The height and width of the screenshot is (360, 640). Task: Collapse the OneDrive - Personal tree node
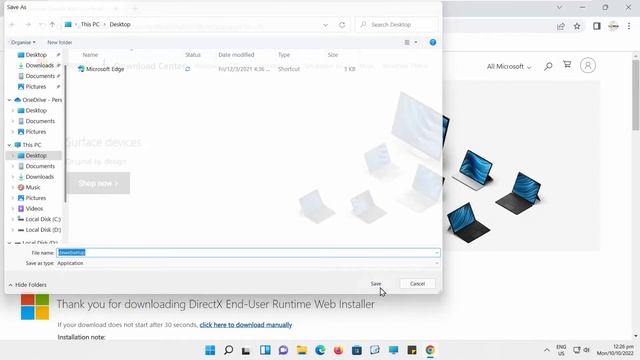(x=9, y=100)
